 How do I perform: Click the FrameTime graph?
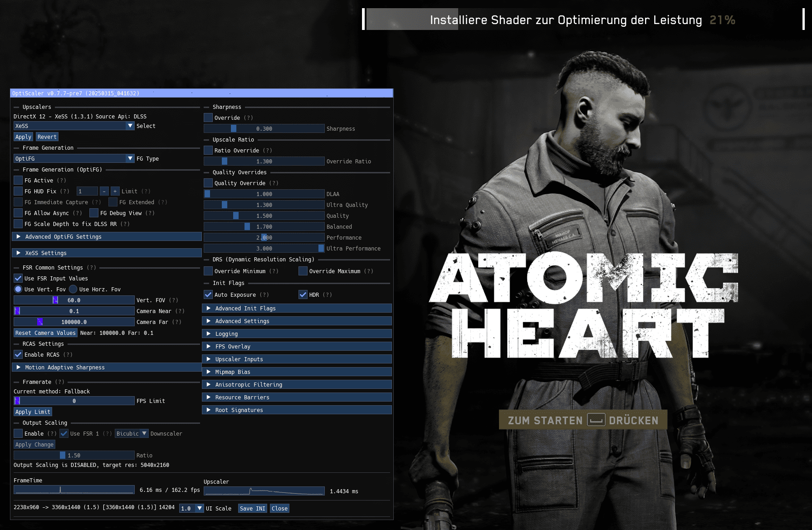point(74,490)
